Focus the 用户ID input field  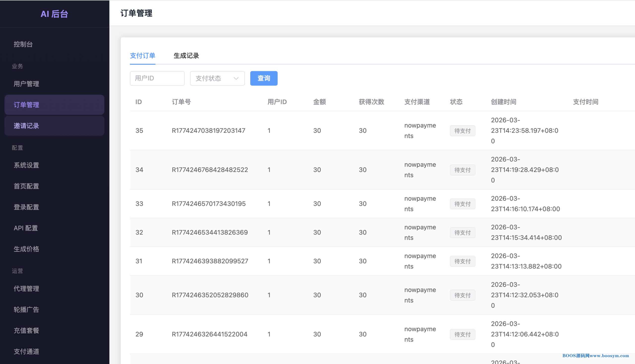click(157, 78)
